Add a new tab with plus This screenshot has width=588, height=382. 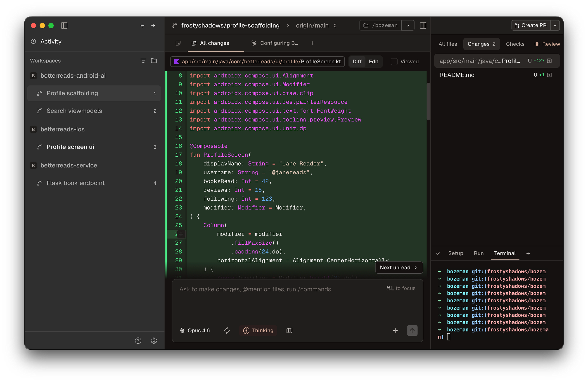coord(313,43)
